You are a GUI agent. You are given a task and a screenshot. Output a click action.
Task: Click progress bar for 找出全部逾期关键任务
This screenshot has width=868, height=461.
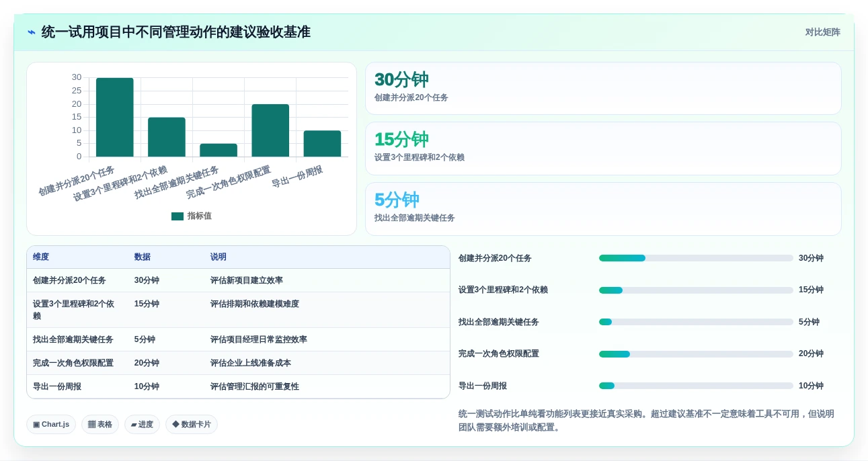click(696, 322)
